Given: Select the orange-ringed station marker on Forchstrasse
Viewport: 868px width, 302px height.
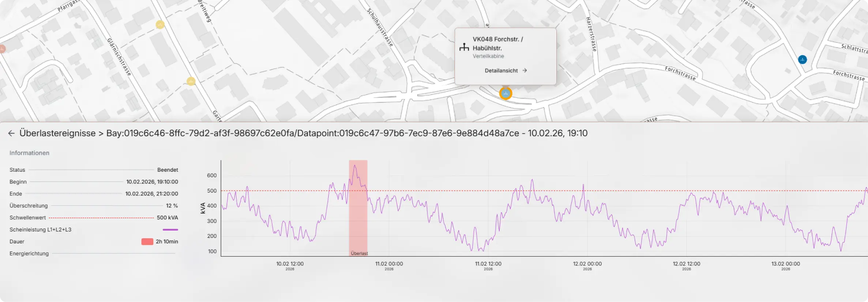Looking at the screenshot, I should 506,93.
